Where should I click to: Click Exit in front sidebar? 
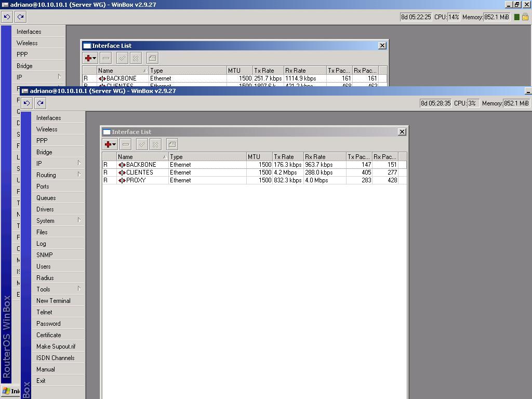(x=58, y=381)
